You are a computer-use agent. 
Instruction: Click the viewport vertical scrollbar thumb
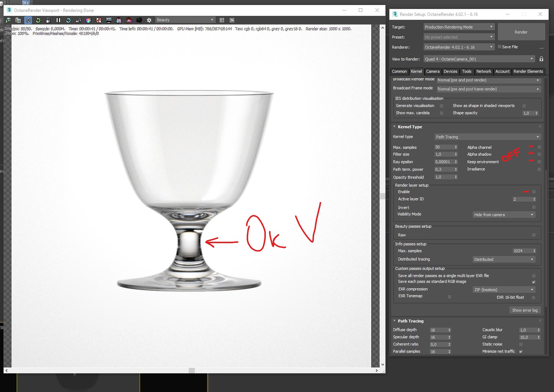tap(383, 196)
